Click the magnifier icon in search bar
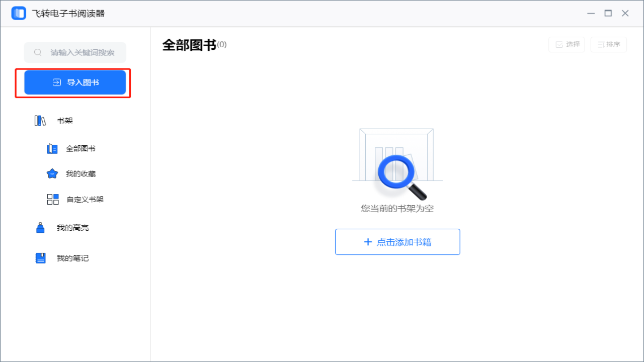Image resolution: width=644 pixels, height=362 pixels. tap(38, 52)
